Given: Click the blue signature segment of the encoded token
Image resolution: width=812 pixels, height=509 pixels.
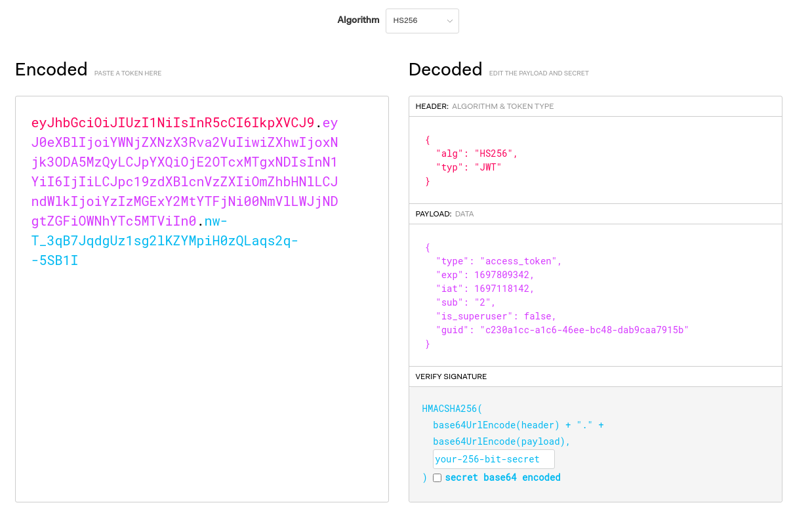Looking at the screenshot, I should [164, 241].
